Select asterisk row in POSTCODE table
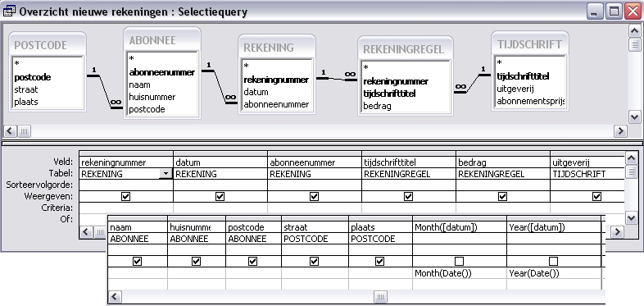Image resolution: width=644 pixels, height=306 pixels. pos(17,64)
